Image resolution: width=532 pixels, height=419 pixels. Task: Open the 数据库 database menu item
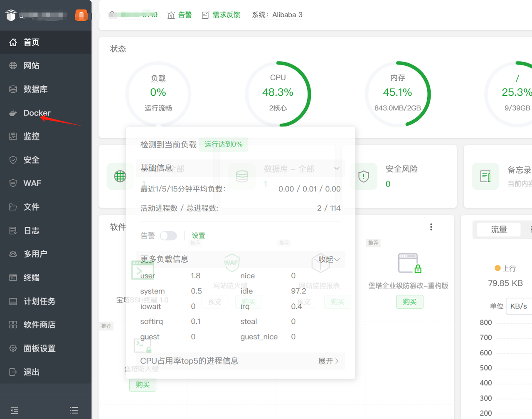[46, 89]
